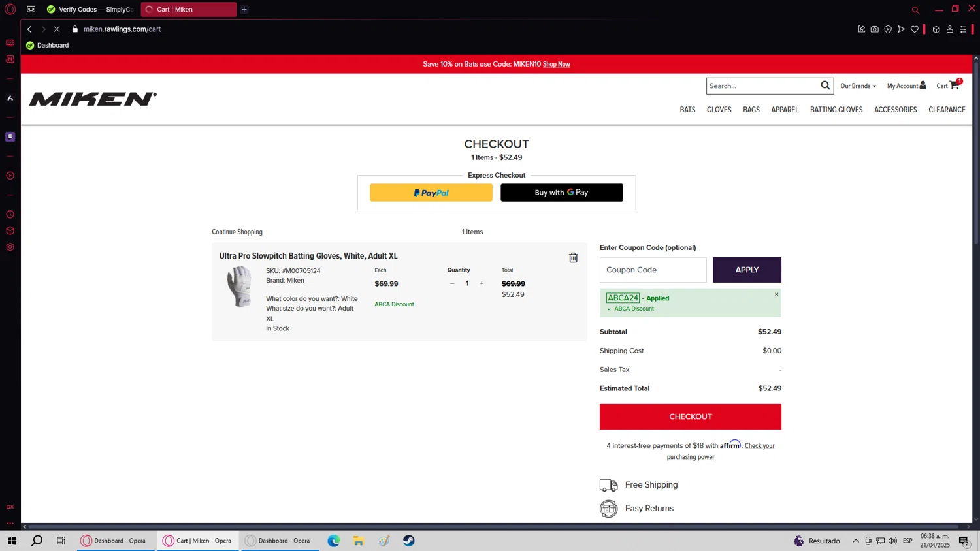
Task: Open the browser tab islands icon
Action: (x=31, y=9)
